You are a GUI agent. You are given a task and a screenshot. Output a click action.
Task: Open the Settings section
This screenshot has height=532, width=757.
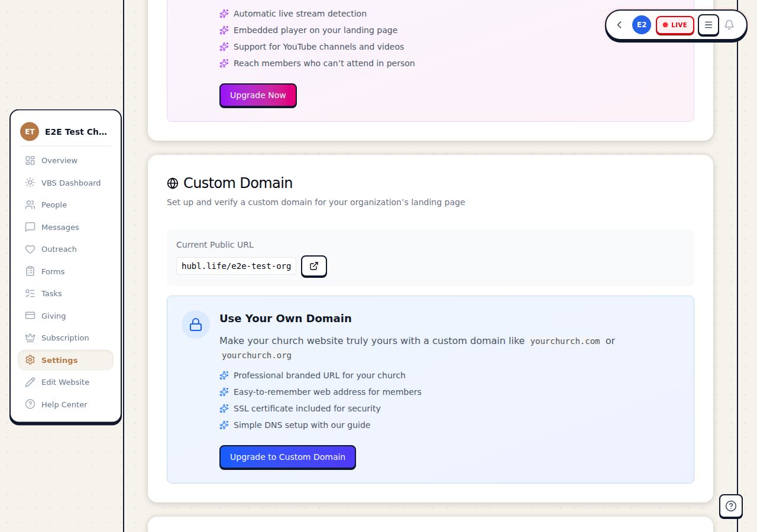[59, 360]
